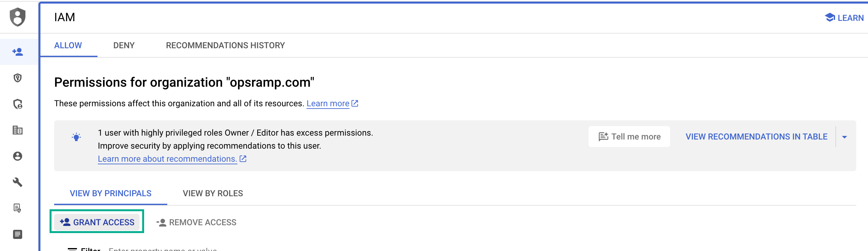Open the Service Accounts person icon

(x=18, y=156)
